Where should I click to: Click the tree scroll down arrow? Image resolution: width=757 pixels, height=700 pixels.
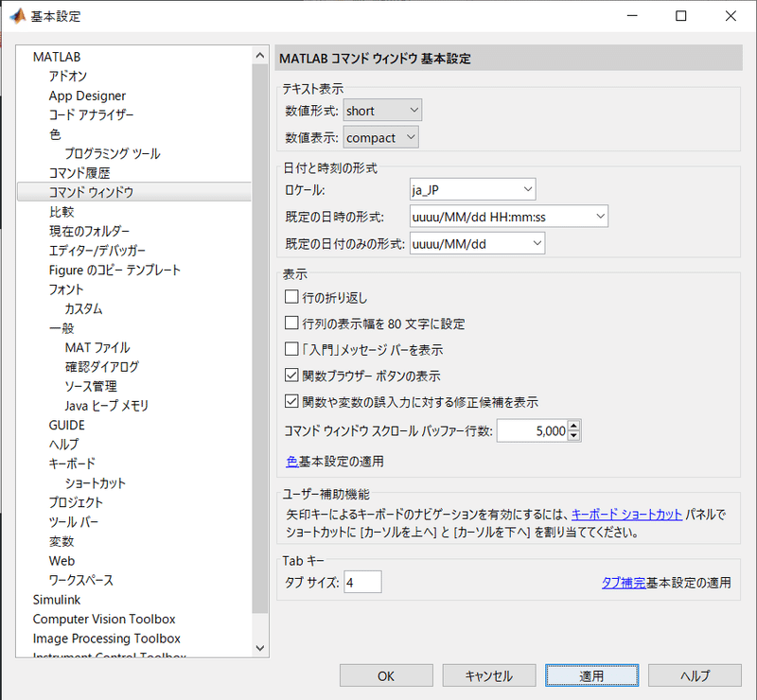click(x=260, y=648)
